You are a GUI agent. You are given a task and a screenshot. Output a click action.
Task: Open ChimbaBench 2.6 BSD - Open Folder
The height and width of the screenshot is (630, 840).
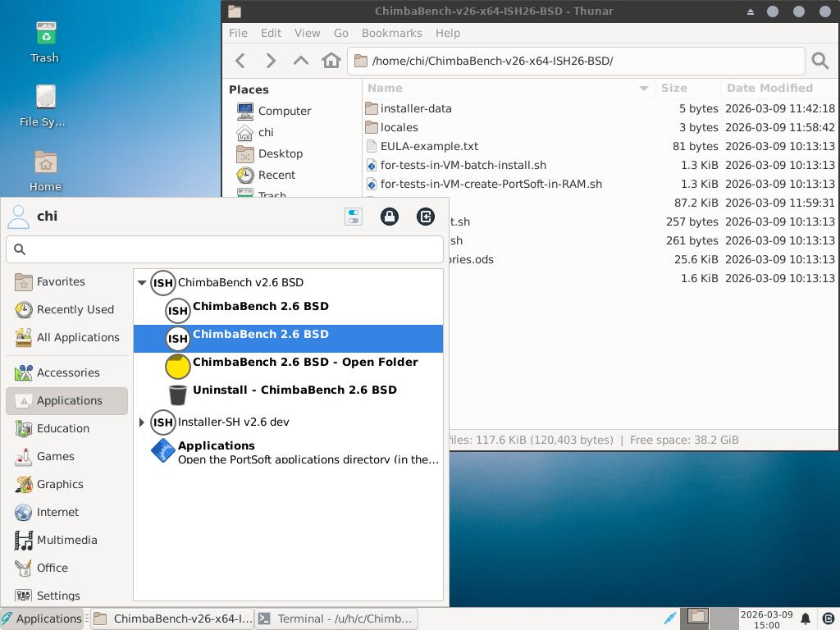pos(288,367)
